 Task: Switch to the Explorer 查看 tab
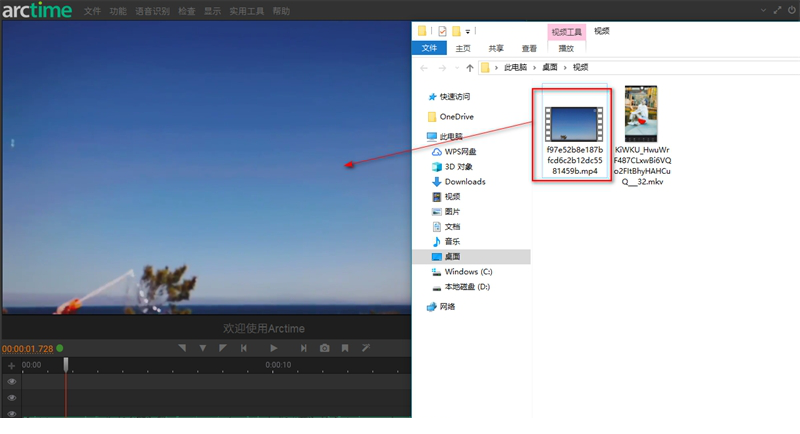click(x=529, y=48)
